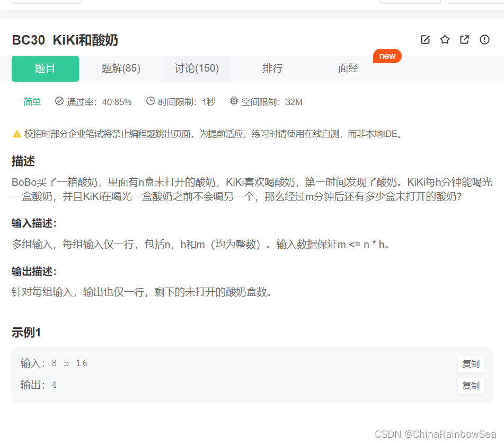This screenshot has height=443, width=504.
Task: Open the share/external link icon
Action: [464, 40]
